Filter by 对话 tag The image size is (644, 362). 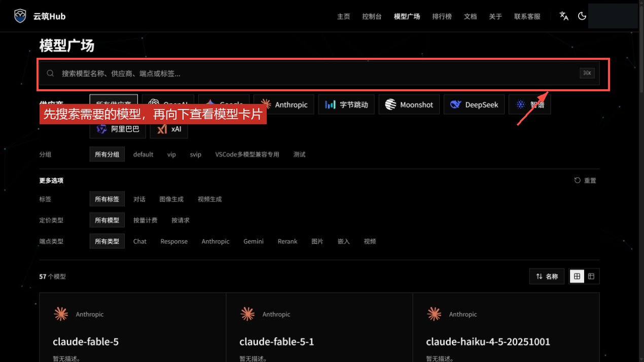click(x=139, y=199)
